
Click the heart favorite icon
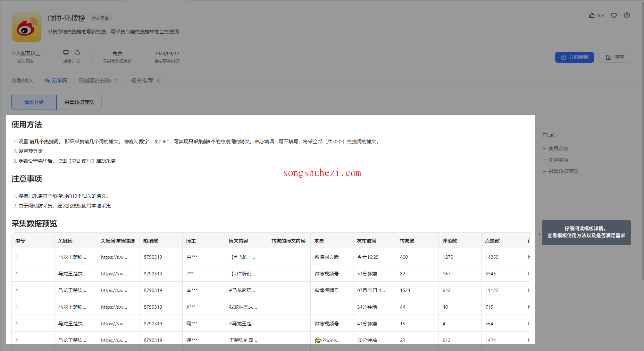click(614, 15)
